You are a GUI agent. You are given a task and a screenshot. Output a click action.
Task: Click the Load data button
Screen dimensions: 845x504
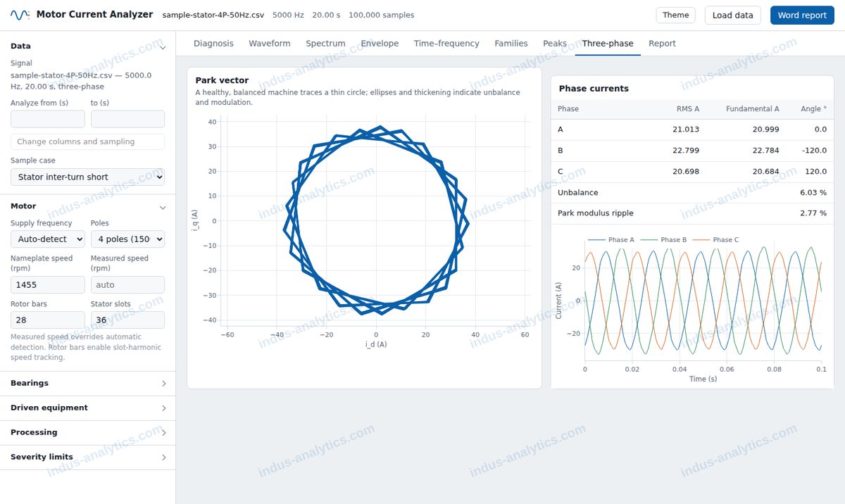[x=732, y=15]
